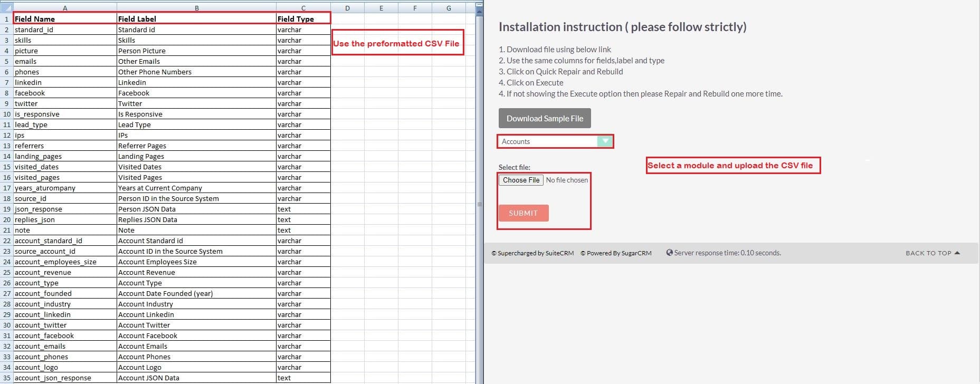Click the Choose File button
The width and height of the screenshot is (980, 384).
point(521,180)
